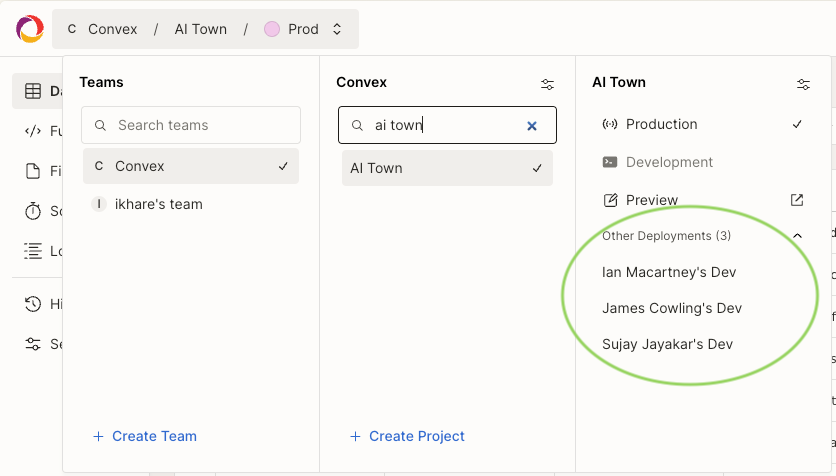This screenshot has height=476, width=836.
Task: Open the Files document icon in sidebar
Action: (x=33, y=171)
